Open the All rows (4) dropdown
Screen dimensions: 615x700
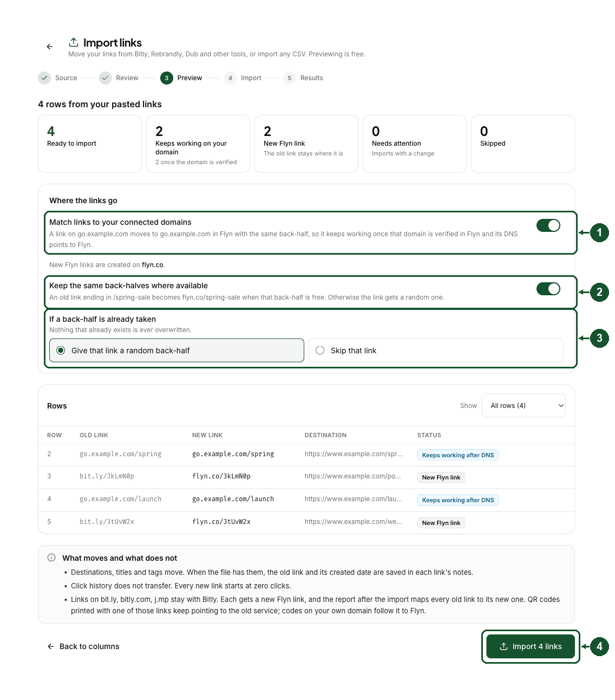click(524, 406)
